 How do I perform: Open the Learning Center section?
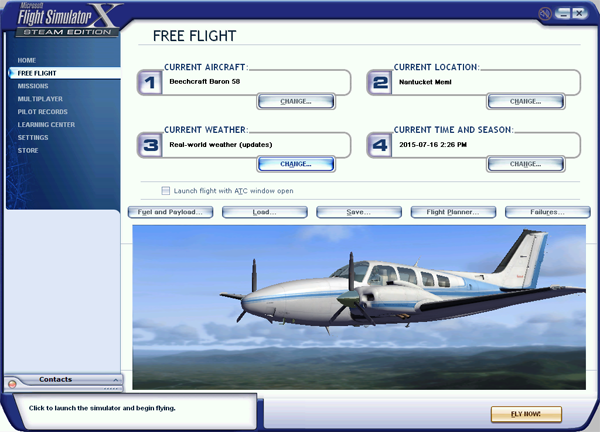point(46,125)
